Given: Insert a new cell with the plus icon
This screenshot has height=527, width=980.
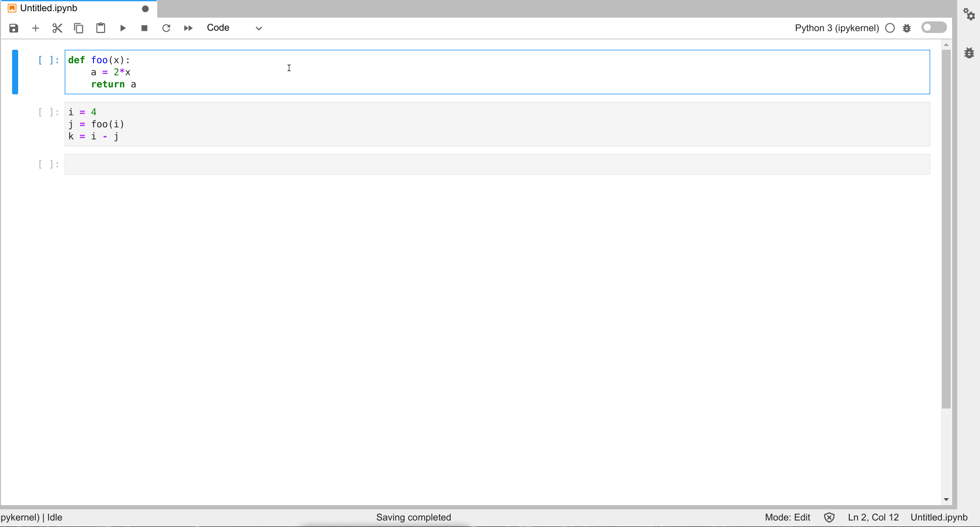Looking at the screenshot, I should (35, 28).
